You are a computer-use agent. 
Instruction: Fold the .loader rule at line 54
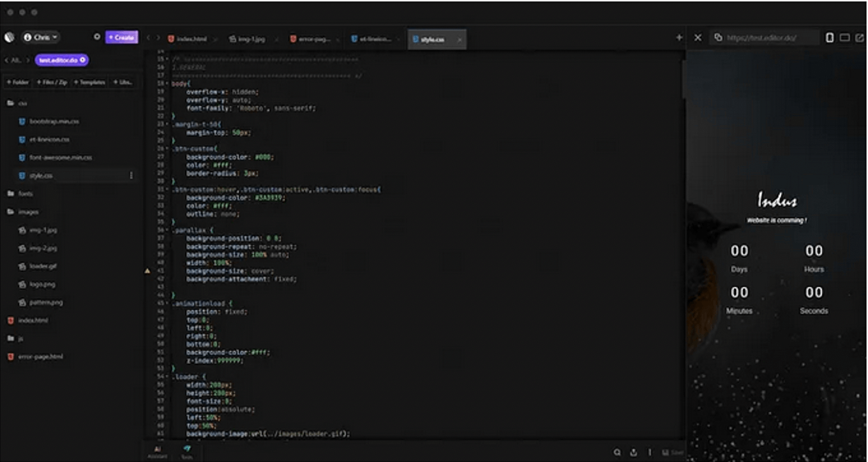pos(168,377)
